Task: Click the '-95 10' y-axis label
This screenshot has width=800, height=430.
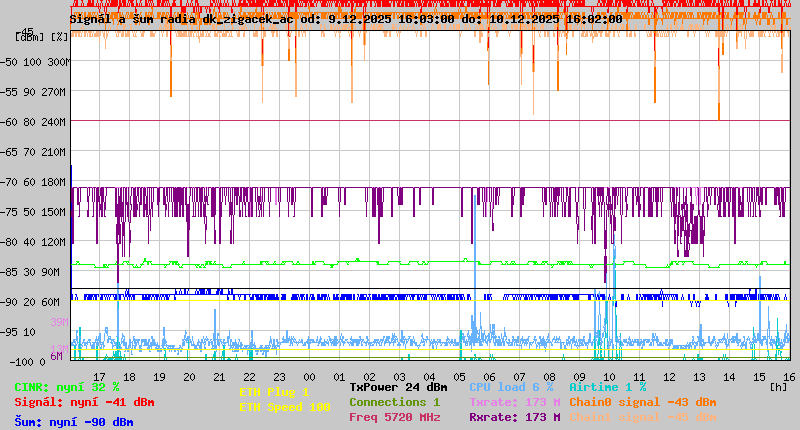Action: (x=18, y=333)
